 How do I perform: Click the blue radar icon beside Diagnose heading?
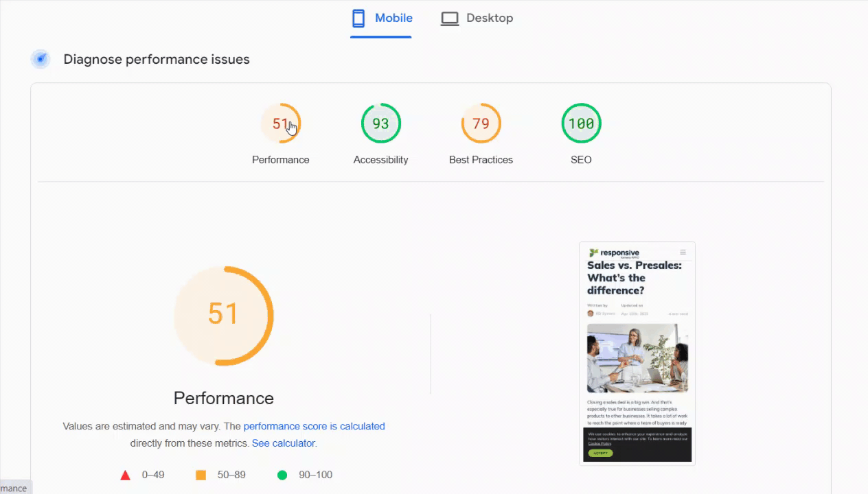click(x=41, y=60)
